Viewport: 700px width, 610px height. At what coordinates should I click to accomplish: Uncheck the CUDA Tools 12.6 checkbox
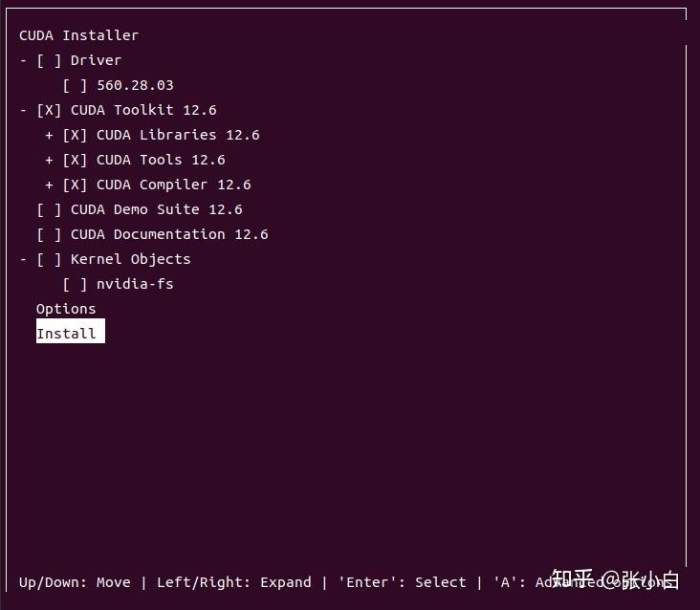76,160
